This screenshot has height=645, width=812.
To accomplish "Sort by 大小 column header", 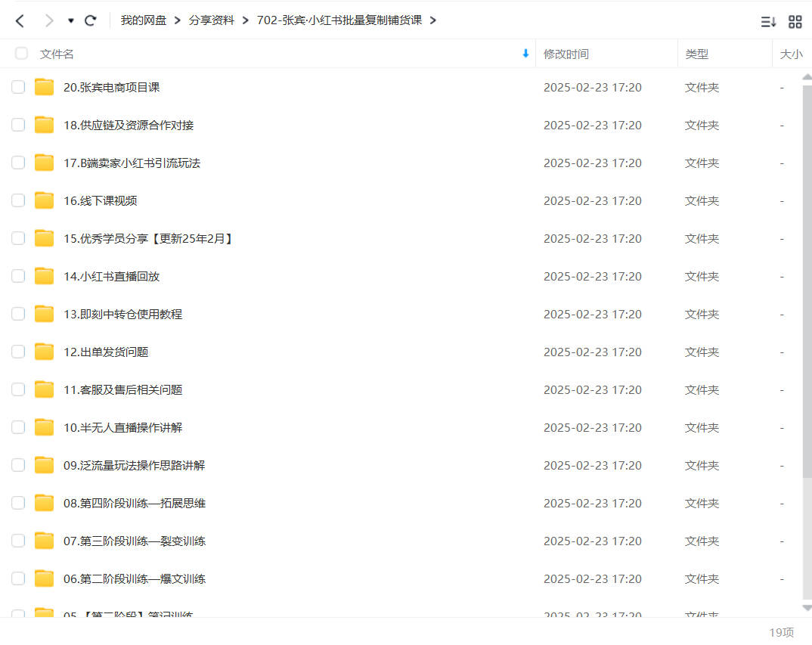I will tap(792, 54).
